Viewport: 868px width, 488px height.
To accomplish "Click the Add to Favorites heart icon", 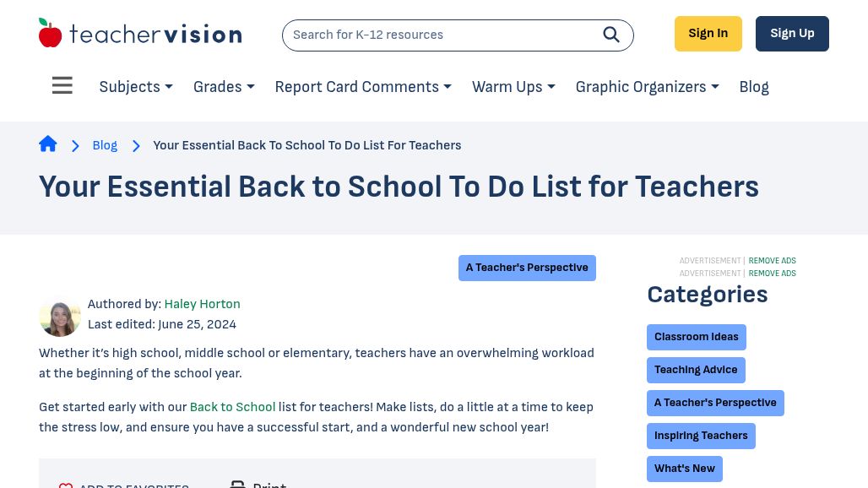I will pos(66,485).
